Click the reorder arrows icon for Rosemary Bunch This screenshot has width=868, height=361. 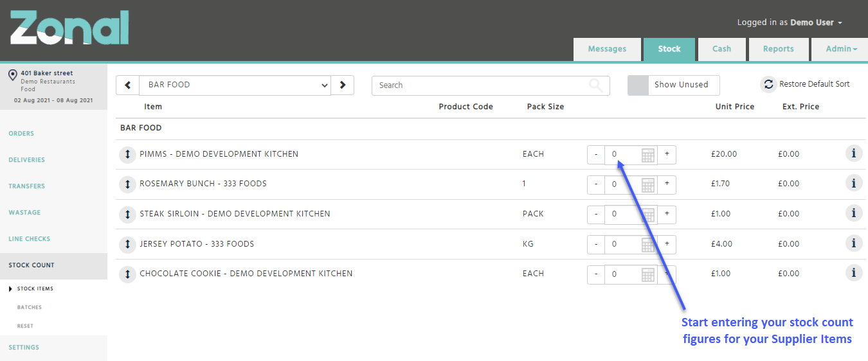click(x=127, y=184)
